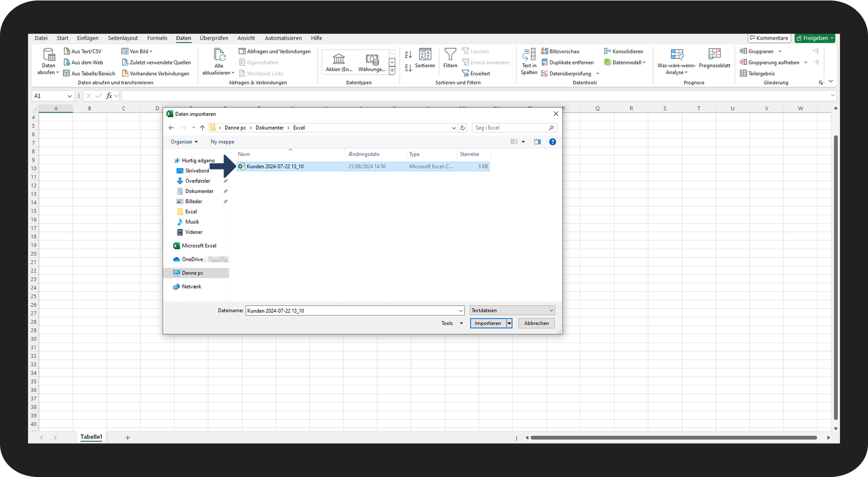Open the Überprüfen ribbon tab
Viewport: 868px width, 477px height.
[x=214, y=38]
